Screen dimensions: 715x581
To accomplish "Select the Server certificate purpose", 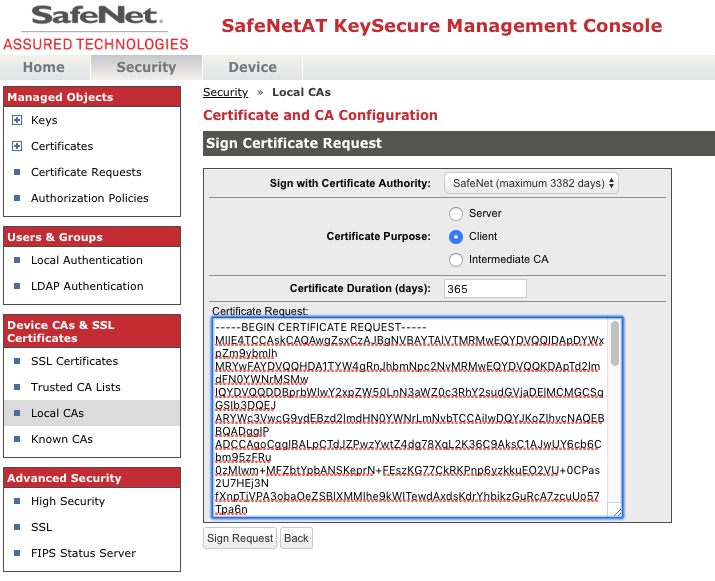I will click(x=456, y=213).
